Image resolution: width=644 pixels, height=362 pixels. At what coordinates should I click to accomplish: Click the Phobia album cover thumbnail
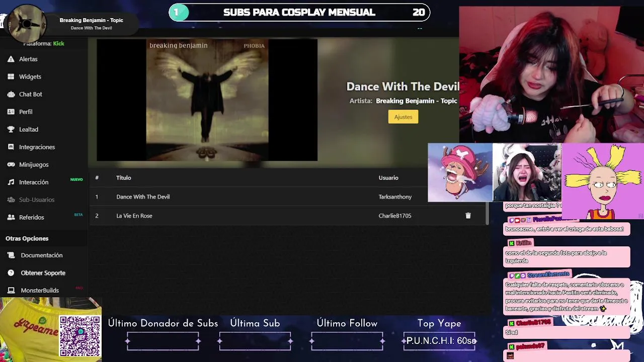point(207,100)
